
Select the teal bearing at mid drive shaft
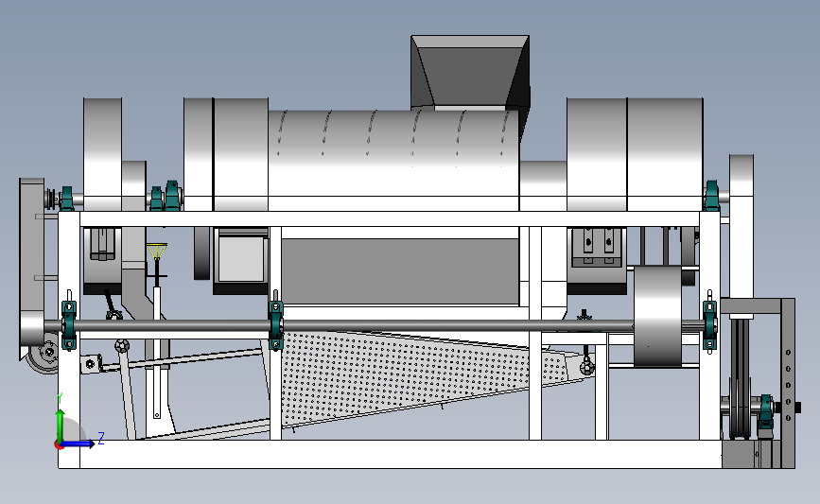click(x=275, y=324)
